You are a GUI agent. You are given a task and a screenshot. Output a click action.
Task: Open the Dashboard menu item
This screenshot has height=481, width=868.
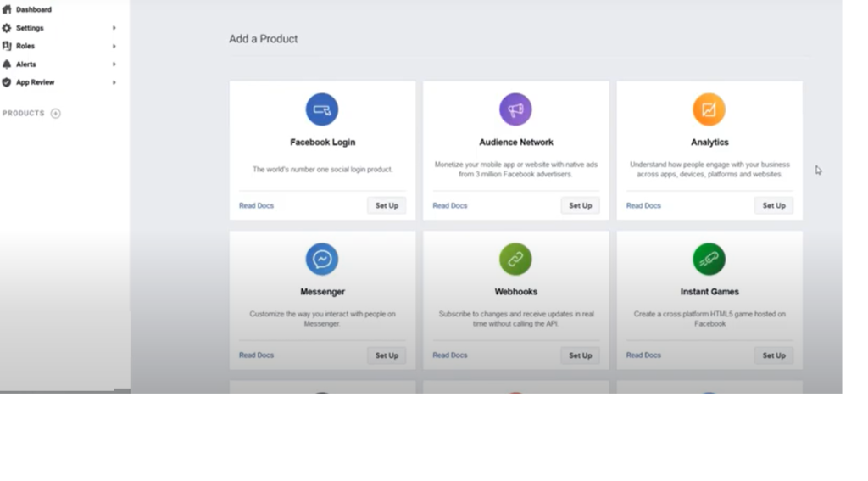34,9
